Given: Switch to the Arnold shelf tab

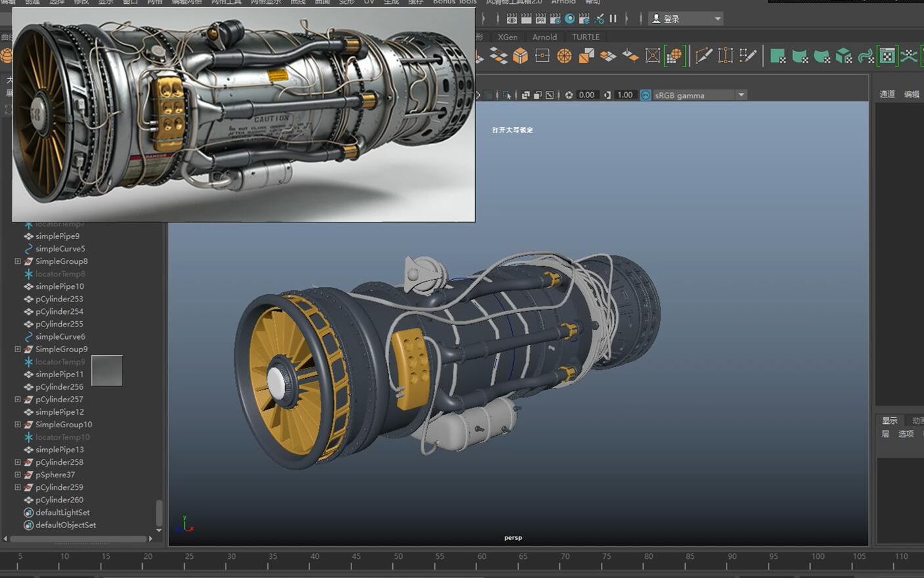Looking at the screenshot, I should (x=544, y=37).
